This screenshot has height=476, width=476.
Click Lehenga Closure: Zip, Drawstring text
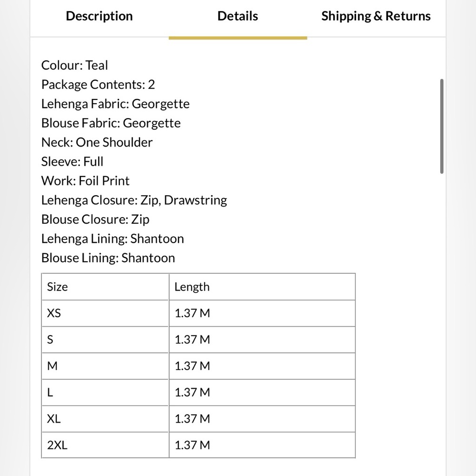pyautogui.click(x=134, y=200)
